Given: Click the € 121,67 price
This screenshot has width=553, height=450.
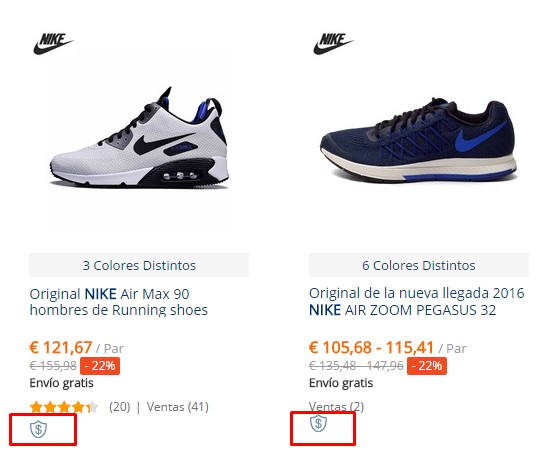Looking at the screenshot, I should coord(61,347).
